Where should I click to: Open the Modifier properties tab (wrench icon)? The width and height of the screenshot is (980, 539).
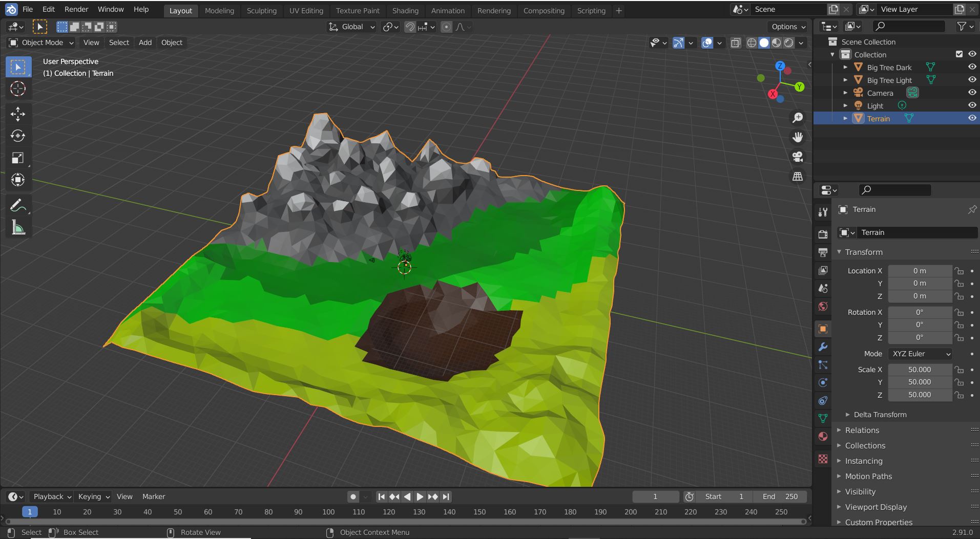click(823, 347)
